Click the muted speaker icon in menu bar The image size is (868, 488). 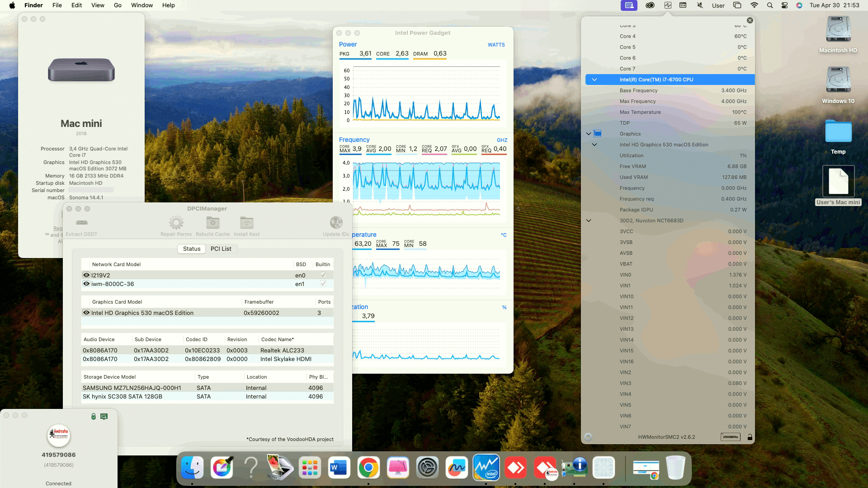[700, 5]
